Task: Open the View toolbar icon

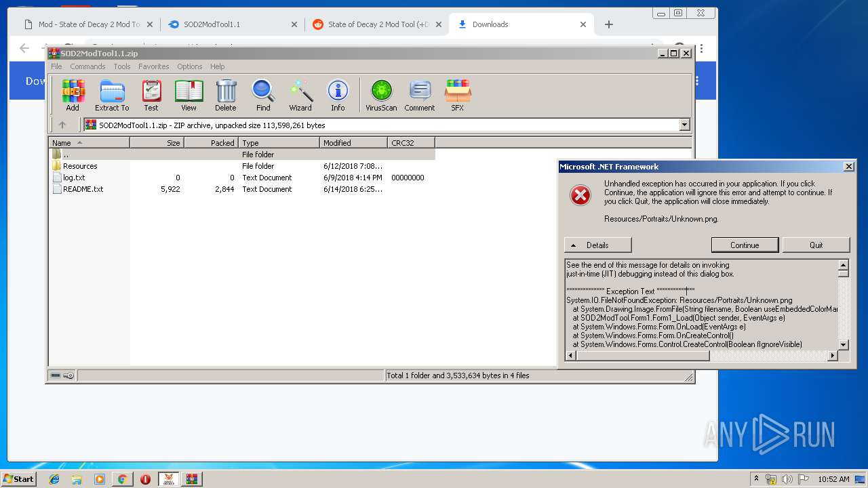Action: coord(189,95)
